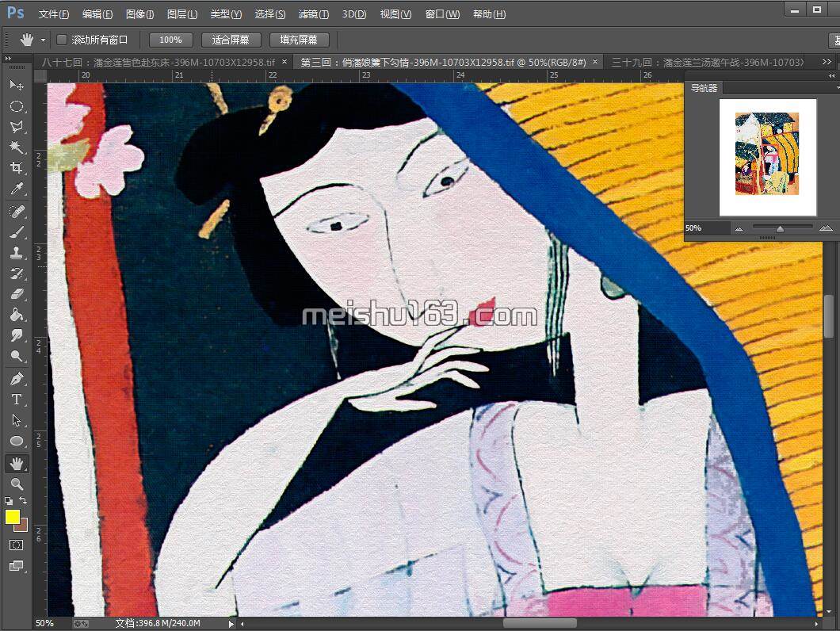Switch to the 三十九回 document tab
840x631 pixels.
[x=707, y=62]
